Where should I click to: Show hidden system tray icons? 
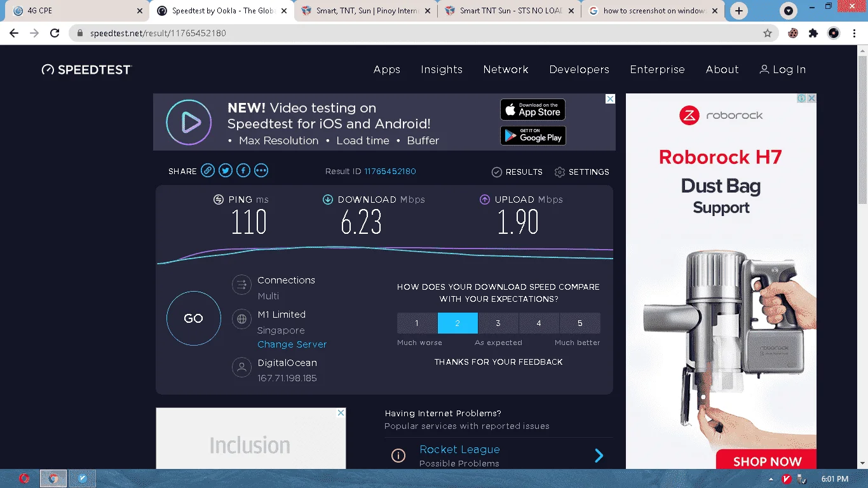(x=771, y=479)
